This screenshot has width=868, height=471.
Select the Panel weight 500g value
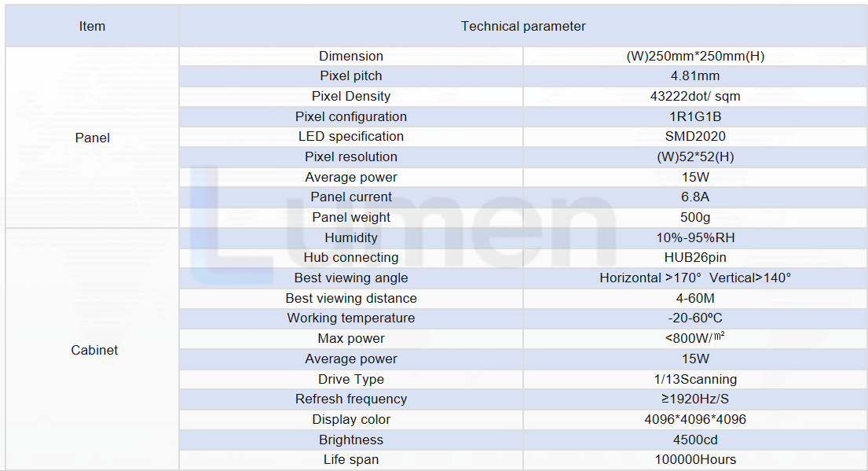pyautogui.click(x=695, y=217)
